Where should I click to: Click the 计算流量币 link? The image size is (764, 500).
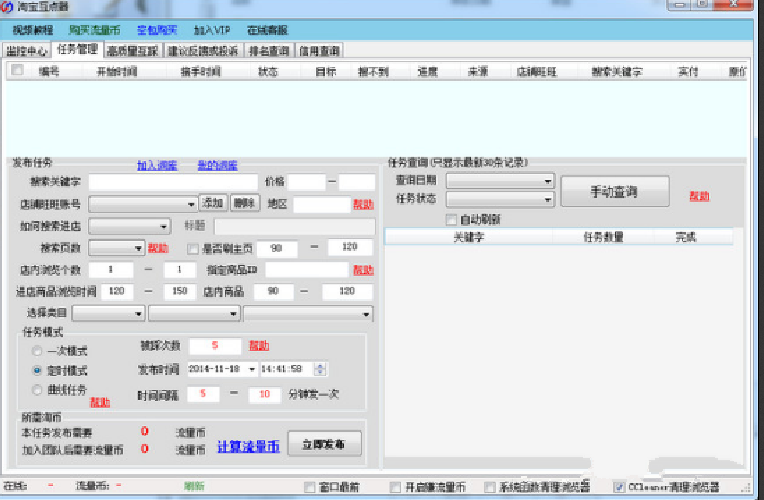[248, 447]
